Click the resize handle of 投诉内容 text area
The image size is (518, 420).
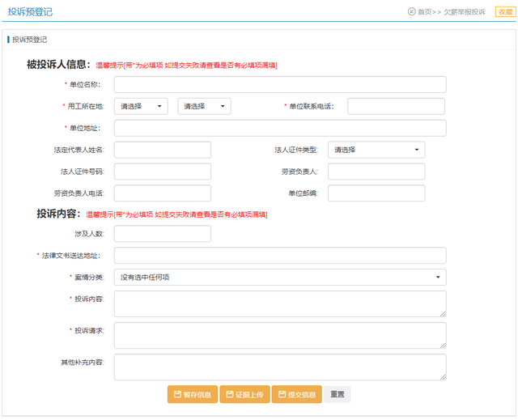(443, 314)
